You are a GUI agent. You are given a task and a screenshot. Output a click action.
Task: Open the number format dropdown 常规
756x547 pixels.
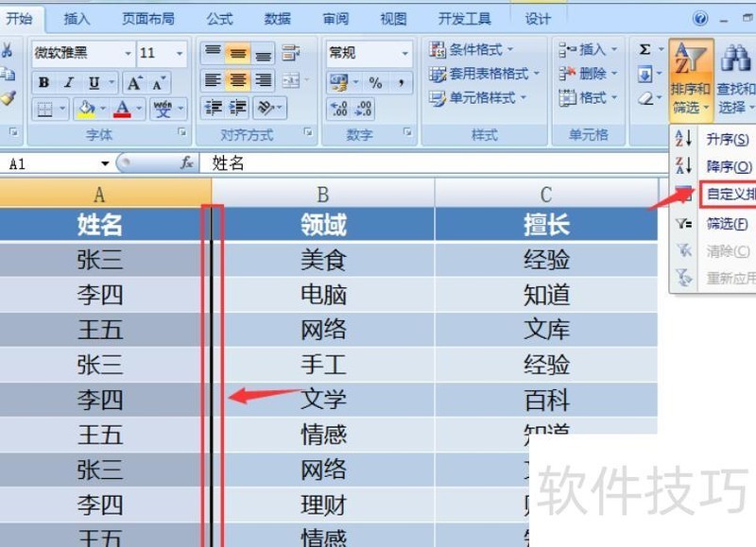(405, 53)
